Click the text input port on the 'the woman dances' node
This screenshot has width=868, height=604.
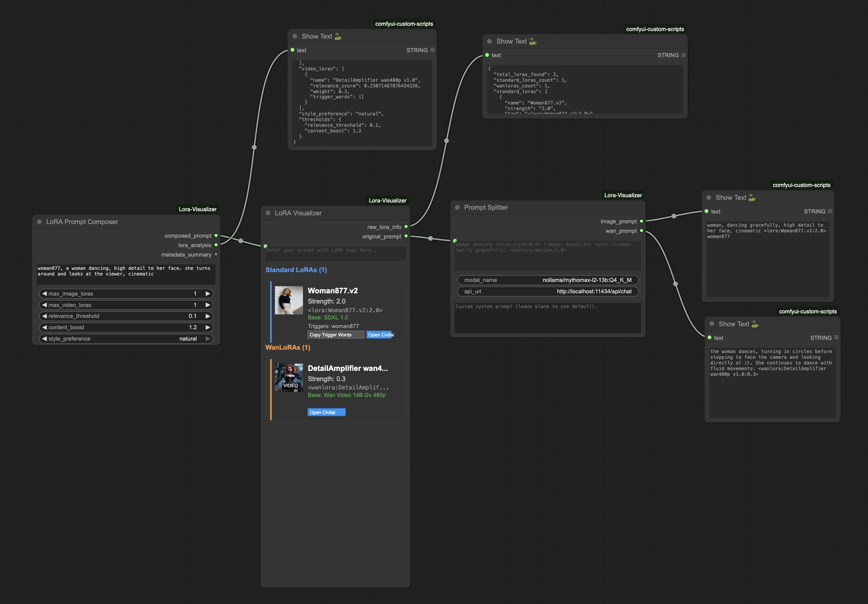pyautogui.click(x=709, y=338)
